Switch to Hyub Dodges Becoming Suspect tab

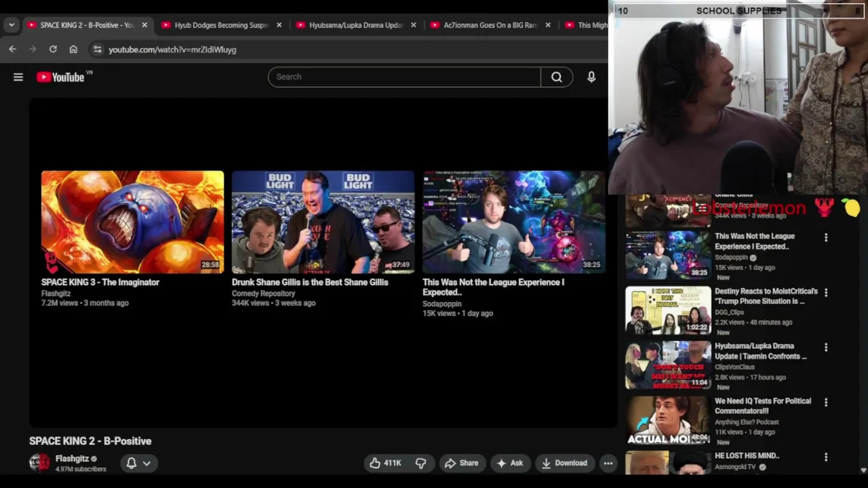click(x=221, y=25)
